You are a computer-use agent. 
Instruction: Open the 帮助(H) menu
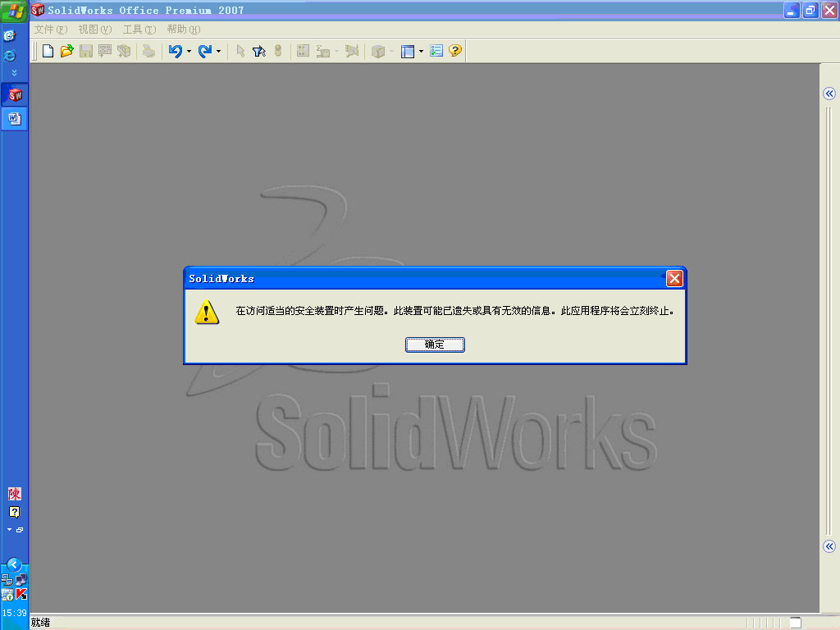coord(183,30)
